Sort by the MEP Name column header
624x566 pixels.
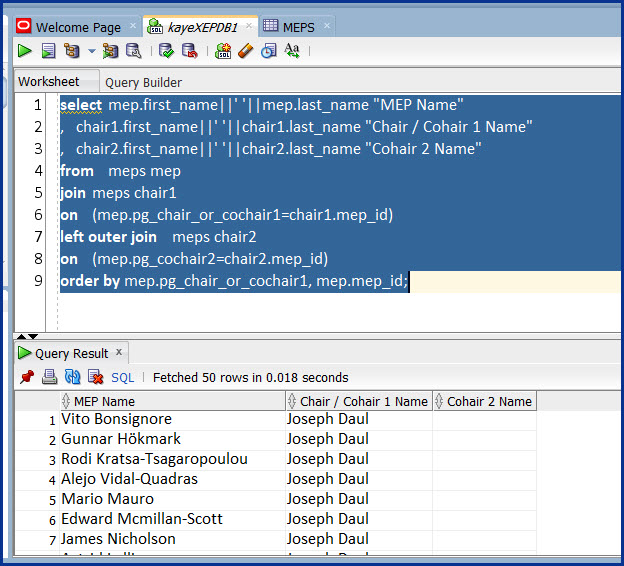[x=172, y=401]
